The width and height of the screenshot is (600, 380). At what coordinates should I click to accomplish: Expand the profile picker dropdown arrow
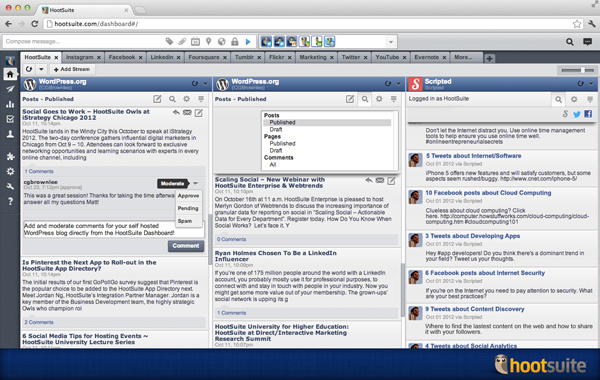[x=391, y=42]
